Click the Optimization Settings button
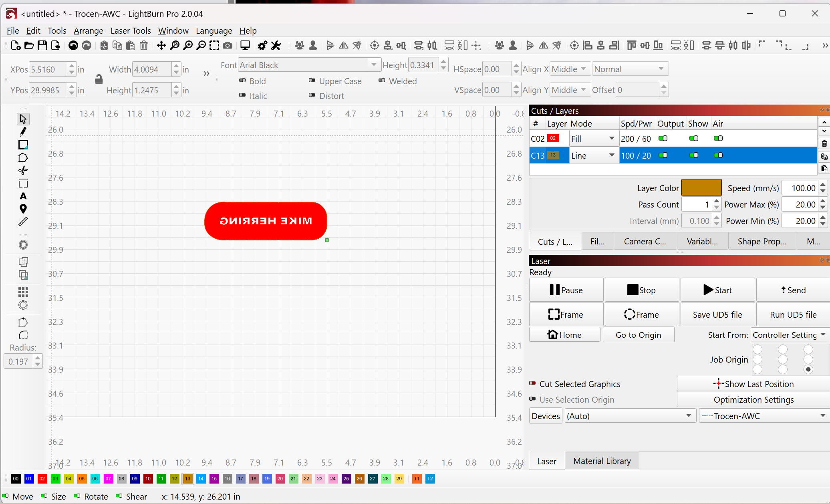The width and height of the screenshot is (830, 504). pyautogui.click(x=753, y=400)
